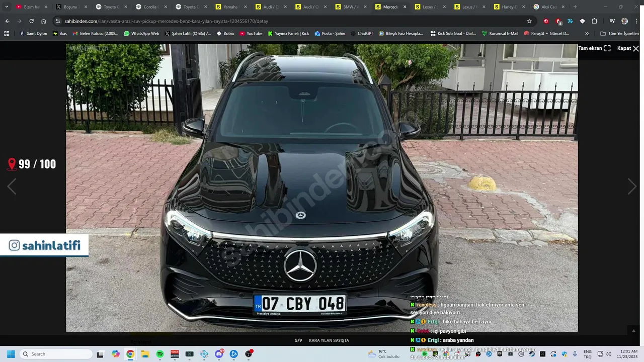This screenshot has width=644, height=362.
Task: Switch to the Boşuna X tab
Action: (x=71, y=7)
